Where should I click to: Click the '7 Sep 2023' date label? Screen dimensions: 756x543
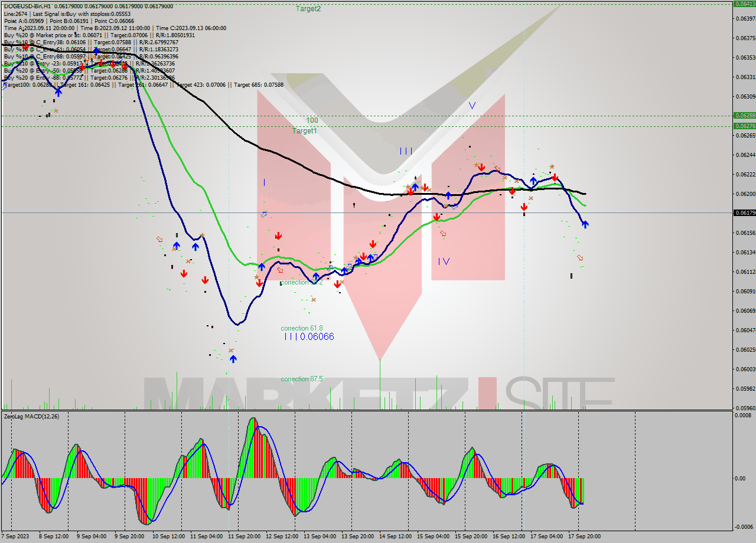click(16, 537)
